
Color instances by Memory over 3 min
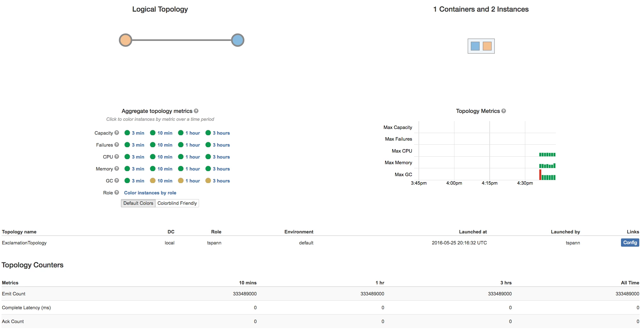(x=134, y=169)
